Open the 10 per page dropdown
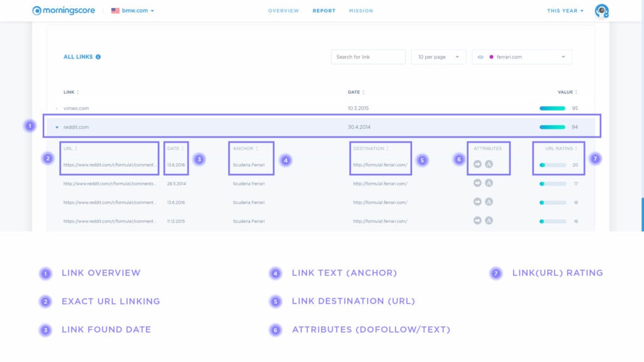This screenshot has height=362, width=644. point(438,57)
